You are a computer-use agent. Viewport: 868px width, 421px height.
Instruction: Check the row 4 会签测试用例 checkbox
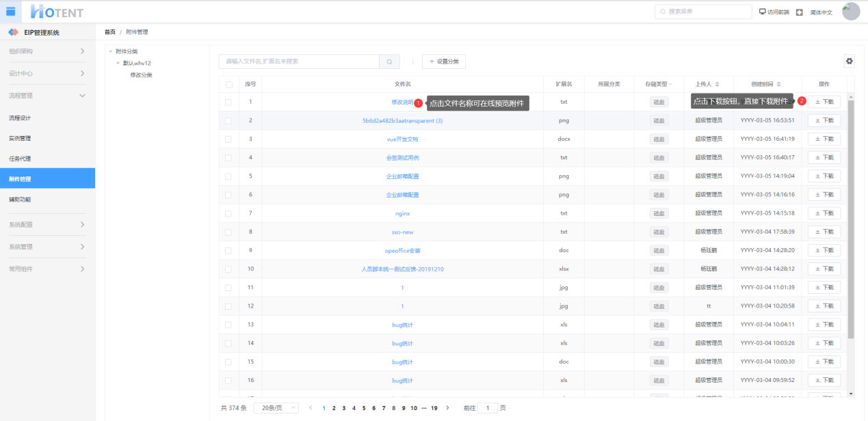[x=228, y=157]
